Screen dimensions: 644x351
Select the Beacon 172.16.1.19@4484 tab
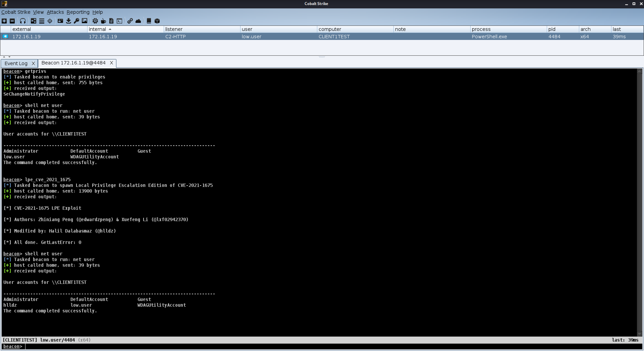point(73,63)
